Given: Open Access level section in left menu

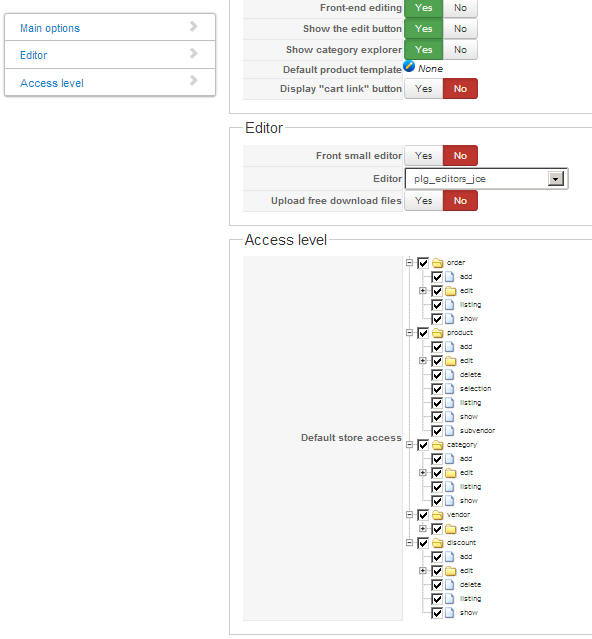Looking at the screenshot, I should [x=52, y=83].
